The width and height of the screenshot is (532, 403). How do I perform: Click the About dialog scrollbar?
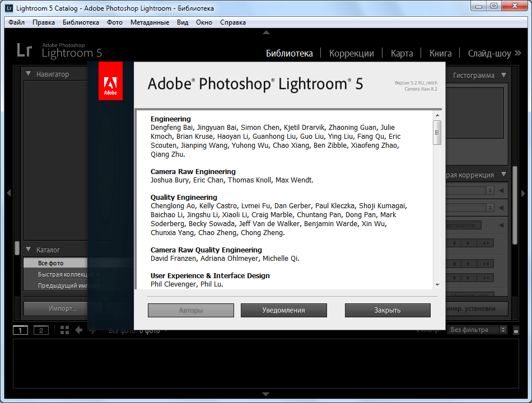438,133
